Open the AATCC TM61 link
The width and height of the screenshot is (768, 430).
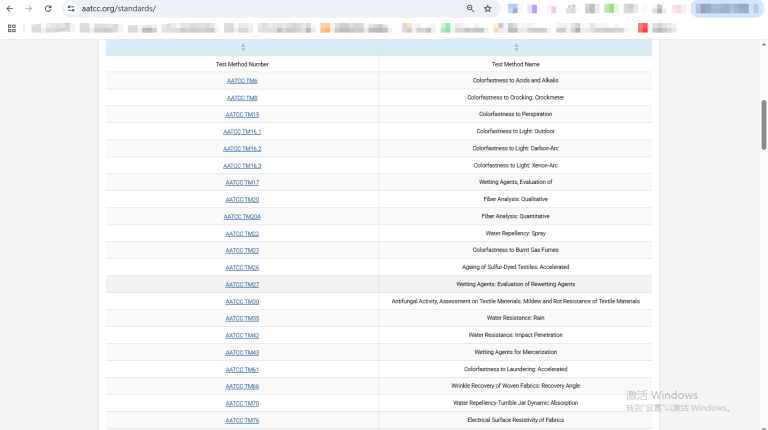coord(242,370)
